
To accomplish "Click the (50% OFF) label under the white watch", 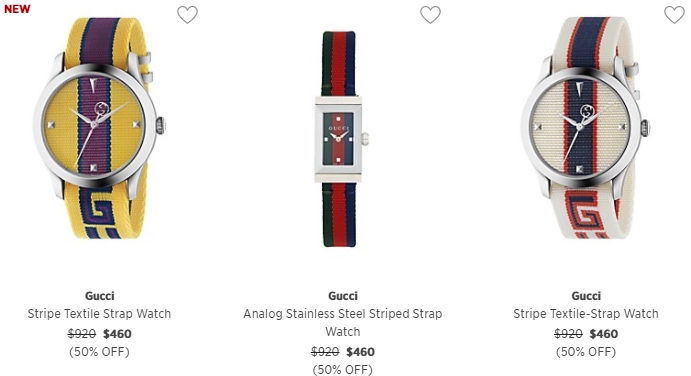I will click(x=586, y=352).
